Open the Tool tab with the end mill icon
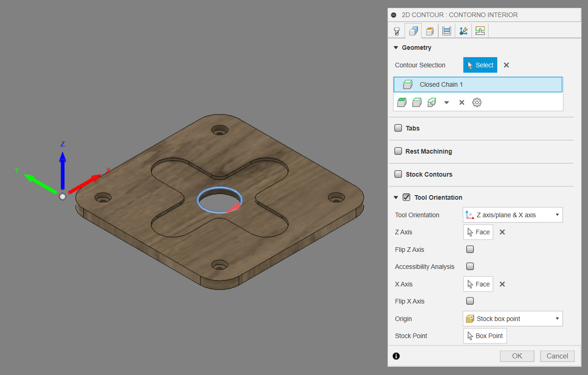This screenshot has width=588, height=375. (x=396, y=31)
